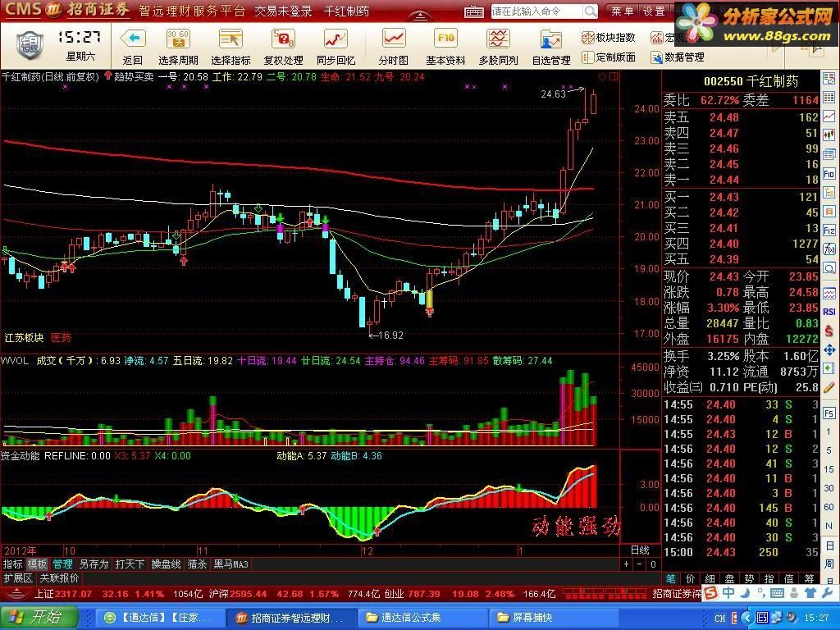This screenshot has width=840, height=630.
Task: Select the 值 value tab in quote panel
Action: (788, 578)
